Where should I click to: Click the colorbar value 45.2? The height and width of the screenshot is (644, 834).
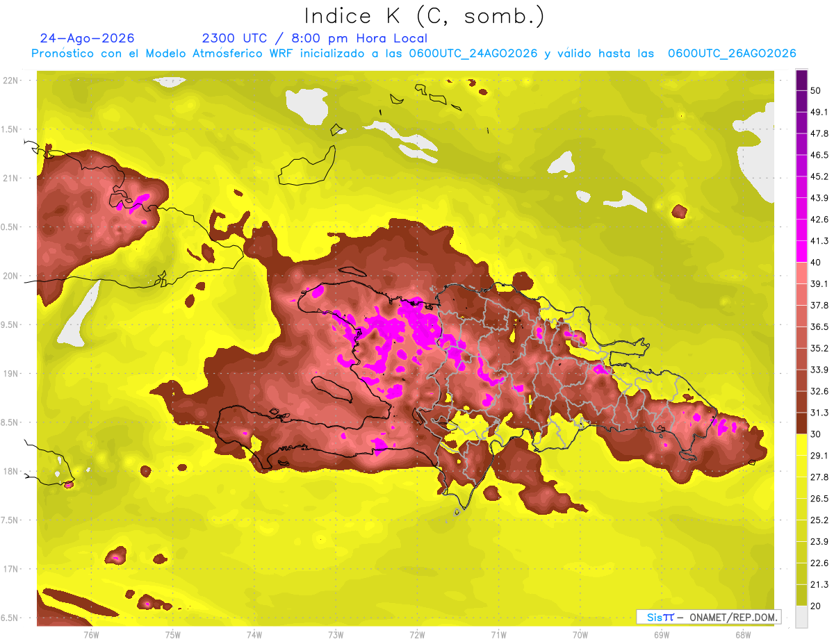(819, 176)
